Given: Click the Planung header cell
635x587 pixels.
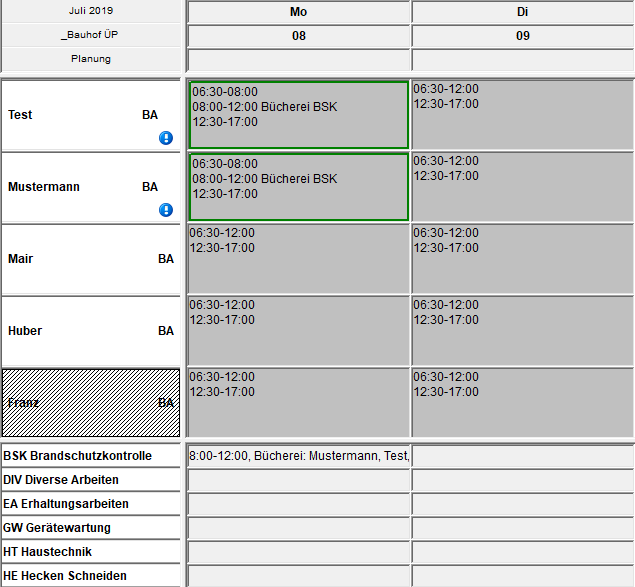Looking at the screenshot, I should [91, 59].
